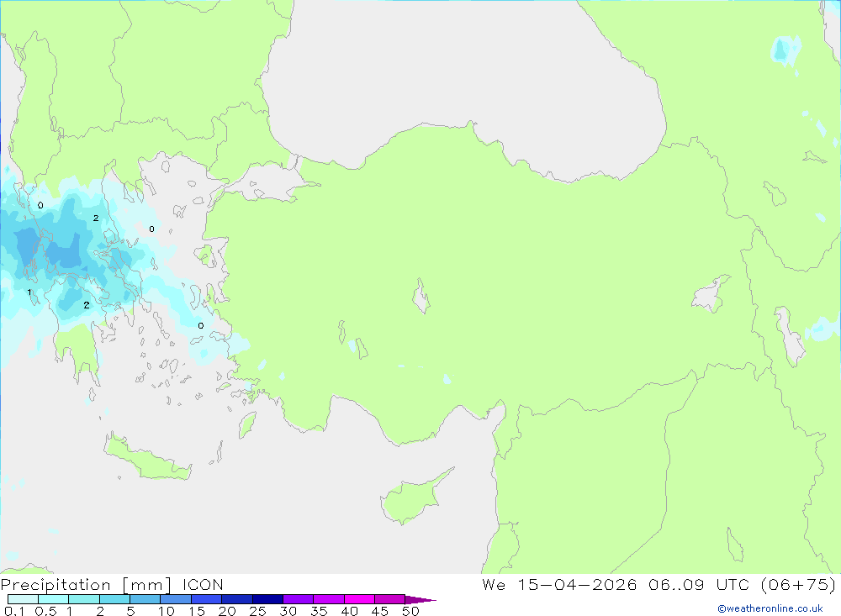
Task: Click the 1–2 mm legend color swatch
Action: [84, 599]
